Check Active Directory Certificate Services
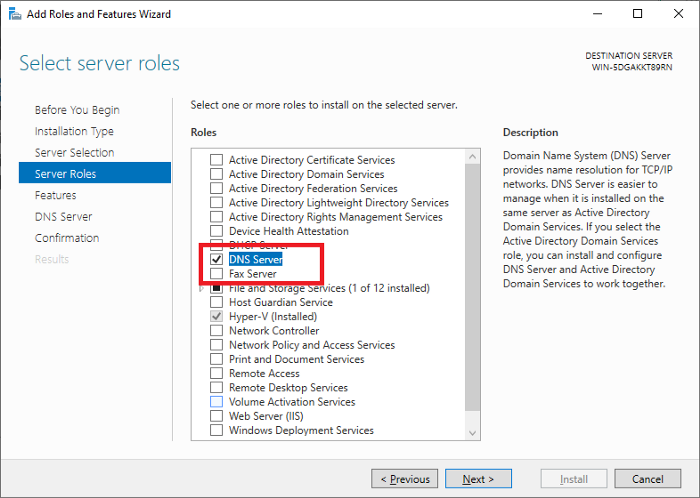This screenshot has width=700, height=498. point(217,160)
